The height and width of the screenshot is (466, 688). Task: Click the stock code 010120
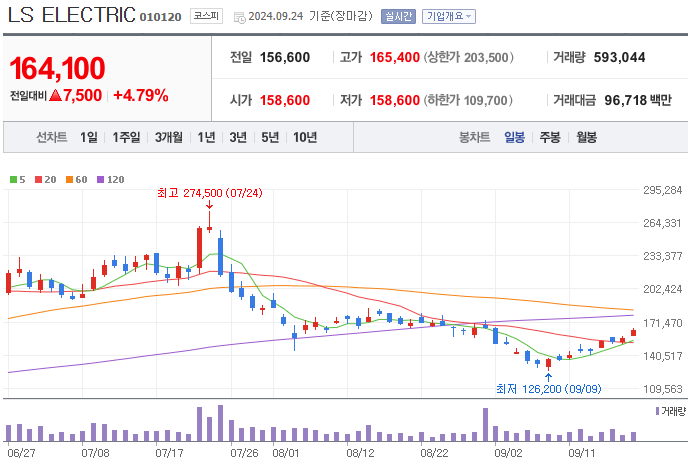pyautogui.click(x=160, y=17)
